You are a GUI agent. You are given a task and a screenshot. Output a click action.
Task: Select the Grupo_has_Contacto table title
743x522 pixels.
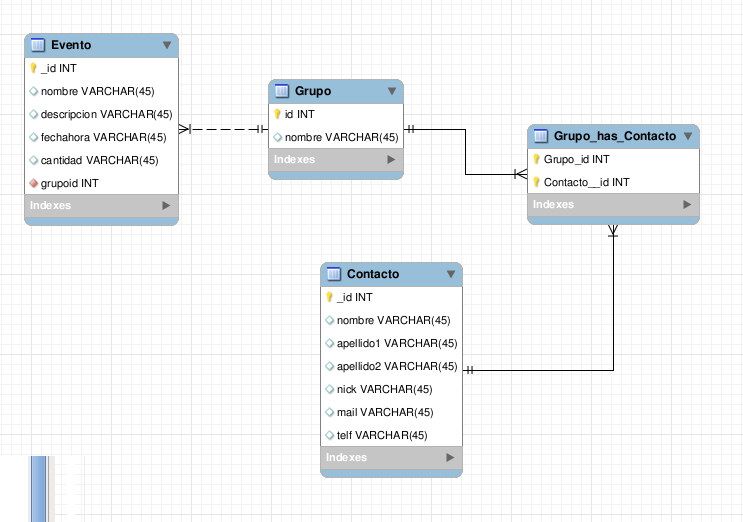pyautogui.click(x=615, y=136)
